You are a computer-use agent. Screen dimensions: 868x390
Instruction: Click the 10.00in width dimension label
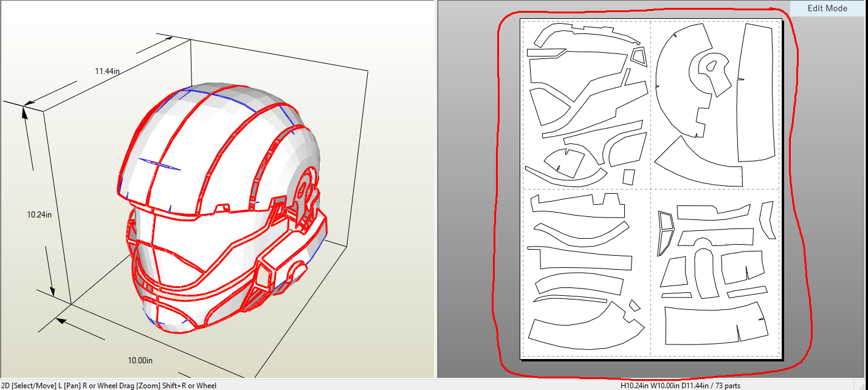pos(140,360)
